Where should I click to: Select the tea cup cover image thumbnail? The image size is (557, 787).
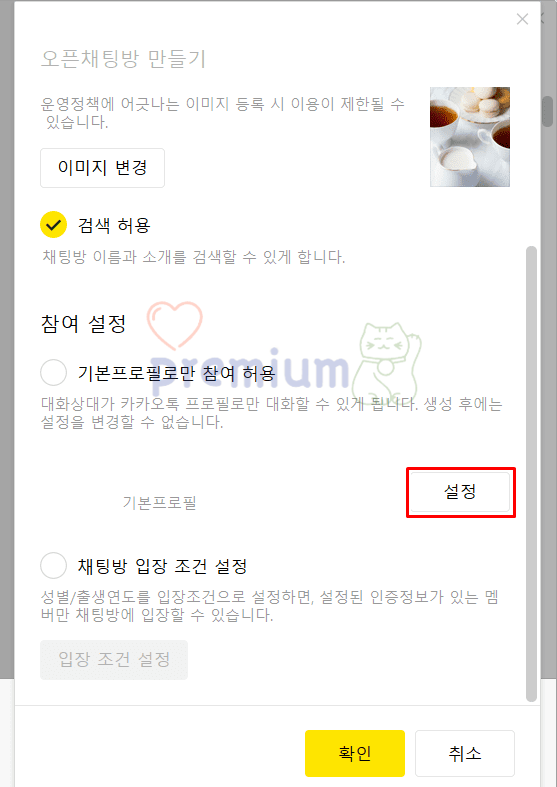(x=470, y=137)
